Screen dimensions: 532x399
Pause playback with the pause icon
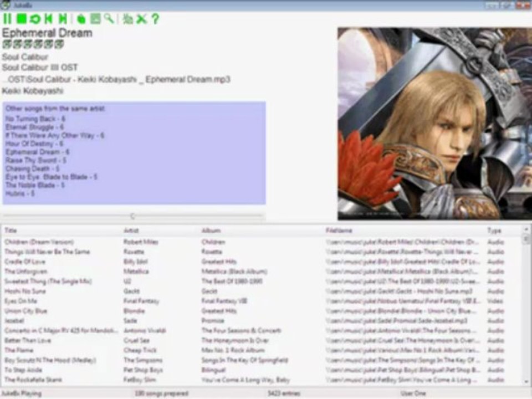(7, 19)
